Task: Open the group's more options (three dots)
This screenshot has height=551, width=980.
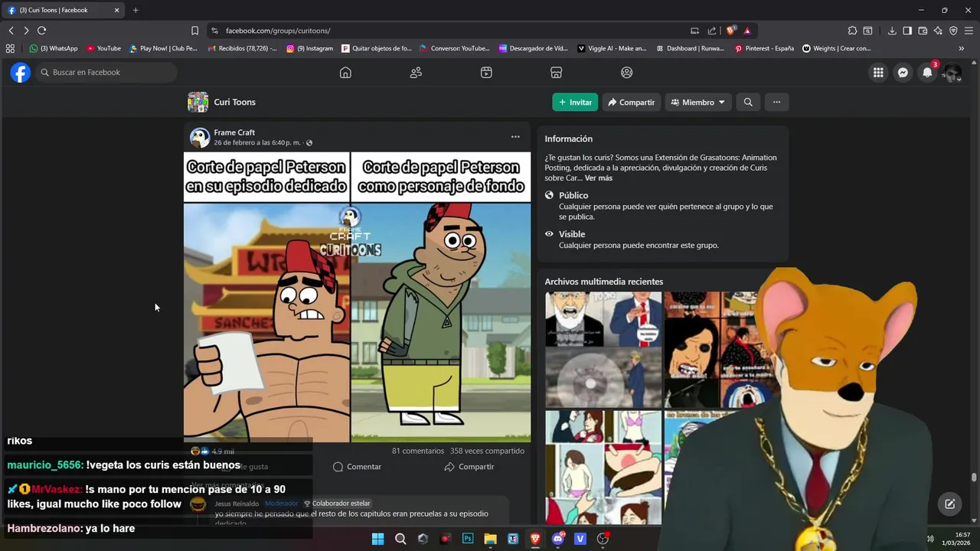Action: click(x=776, y=102)
